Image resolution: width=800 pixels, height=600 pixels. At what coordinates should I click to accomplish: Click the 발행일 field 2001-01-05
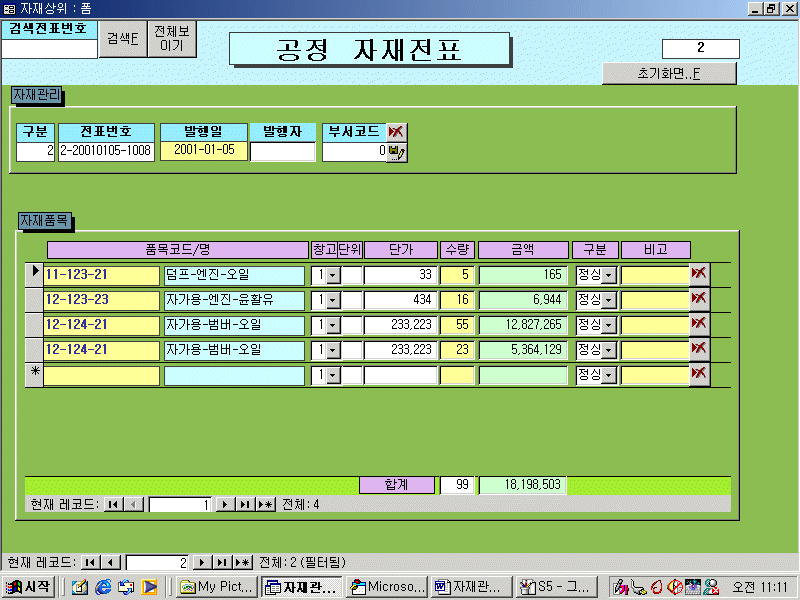pyautogui.click(x=204, y=150)
